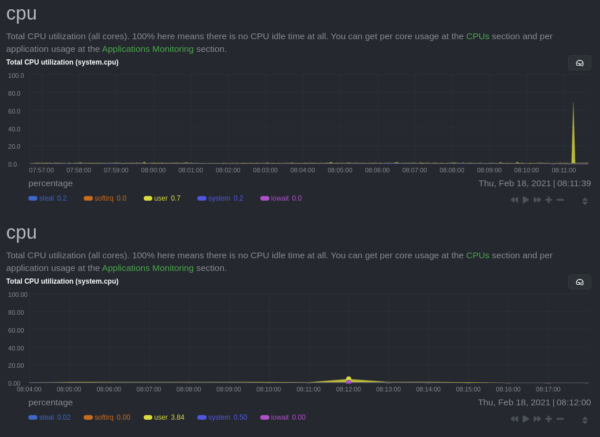The height and width of the screenshot is (437, 600).
Task: Toggle the user dimension in top chart legend
Action: [165, 199]
